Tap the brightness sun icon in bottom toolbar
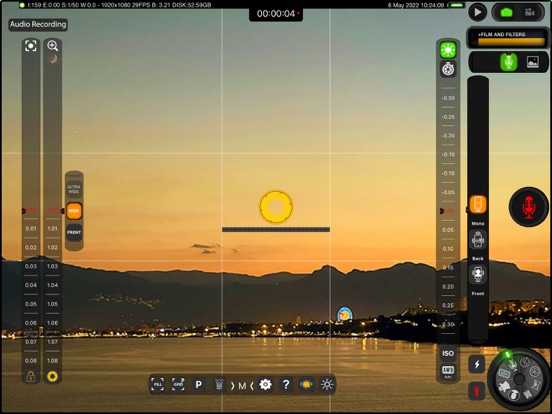Viewport: 552px width, 414px height. coord(327,385)
